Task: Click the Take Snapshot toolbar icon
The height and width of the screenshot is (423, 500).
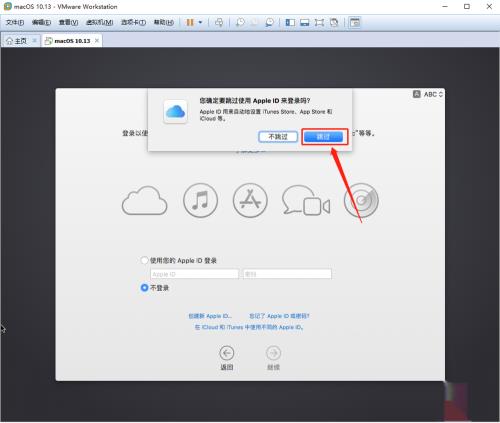Action: coord(240,22)
